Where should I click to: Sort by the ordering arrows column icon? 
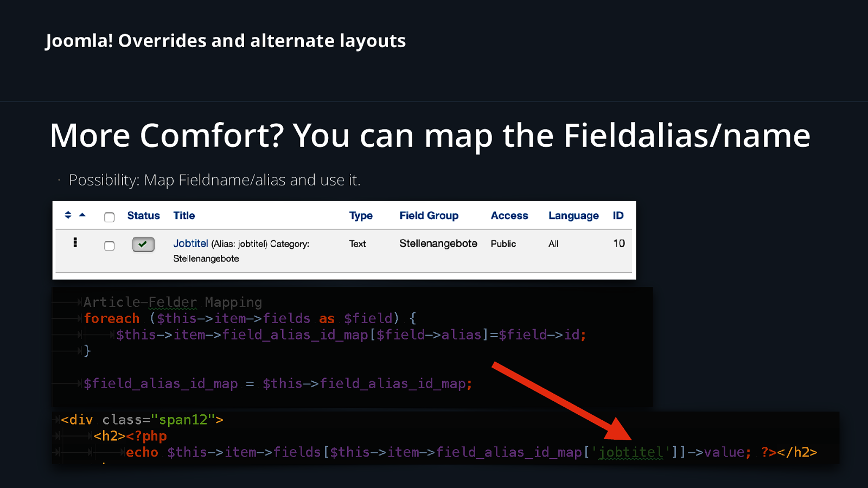pyautogui.click(x=68, y=215)
